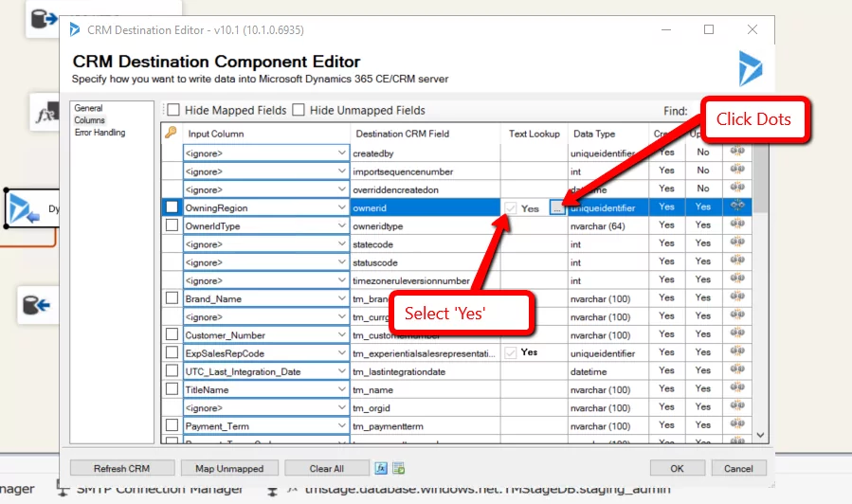Screen dimensions: 852x504
Task: Open the Customer_Number input column dropdown
Action: click(341, 335)
